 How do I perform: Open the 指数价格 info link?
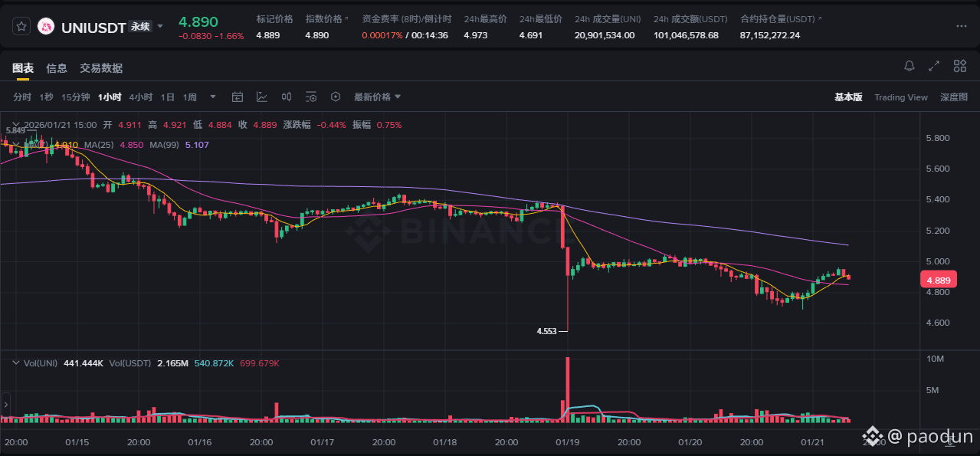(x=326, y=18)
